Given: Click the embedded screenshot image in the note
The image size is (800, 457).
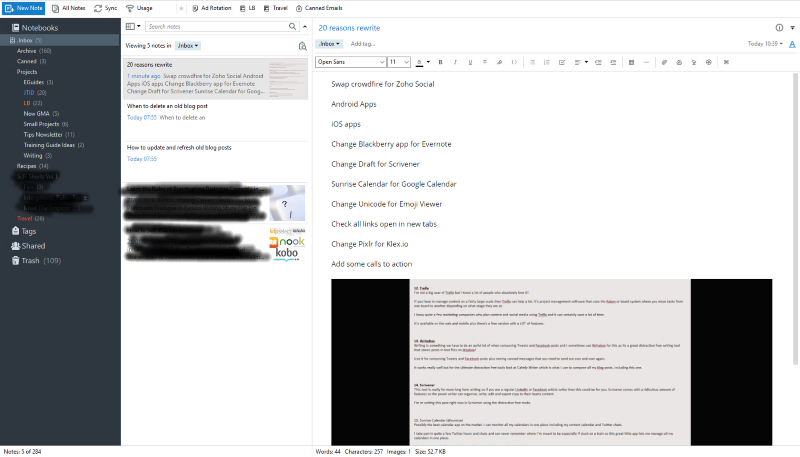Looking at the screenshot, I should pyautogui.click(x=551, y=362).
